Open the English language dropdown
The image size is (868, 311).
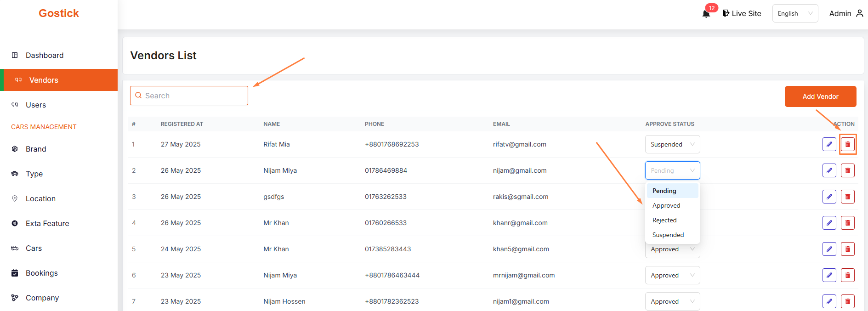[795, 13]
